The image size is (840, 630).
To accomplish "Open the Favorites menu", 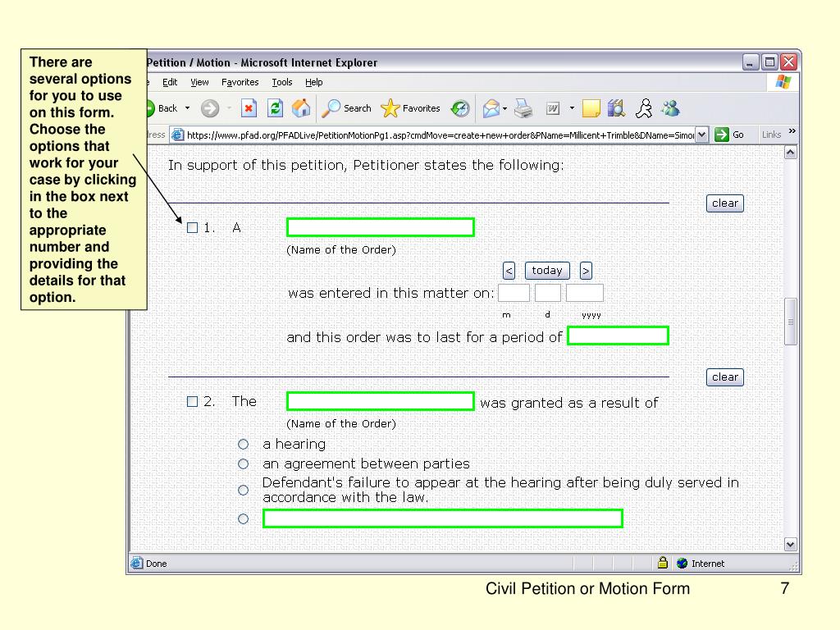I will pyautogui.click(x=240, y=82).
